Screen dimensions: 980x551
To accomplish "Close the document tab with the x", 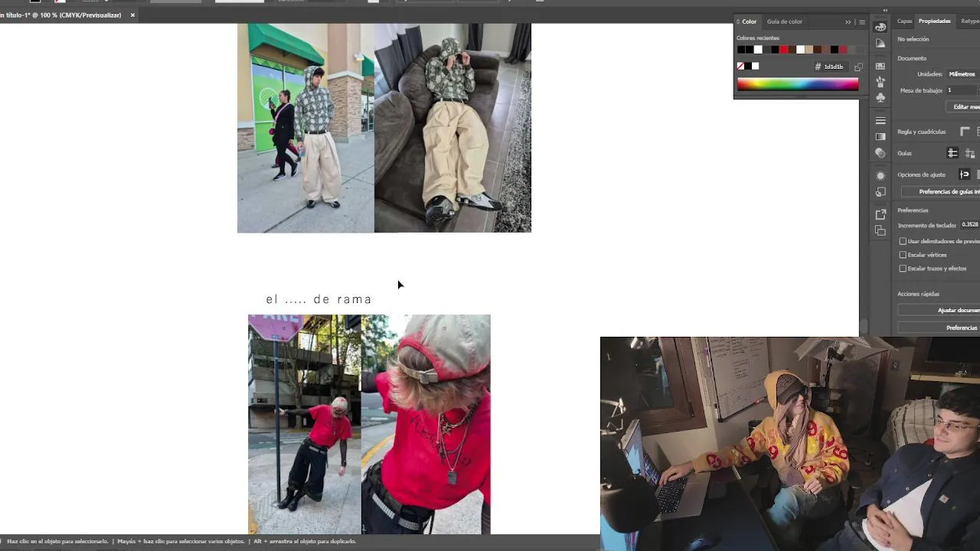I will 132,15.
